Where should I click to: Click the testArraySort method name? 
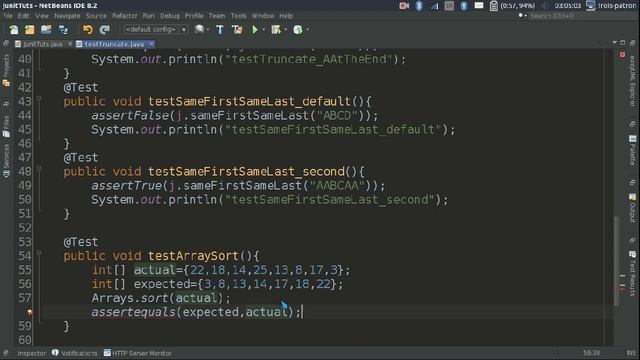tap(193, 256)
